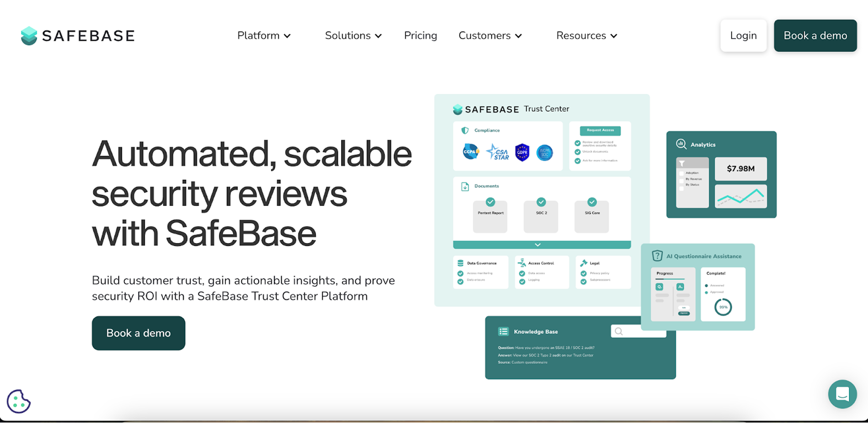Viewport: 868px width, 424px height.
Task: Toggle the Data access check
Action: [522, 274]
